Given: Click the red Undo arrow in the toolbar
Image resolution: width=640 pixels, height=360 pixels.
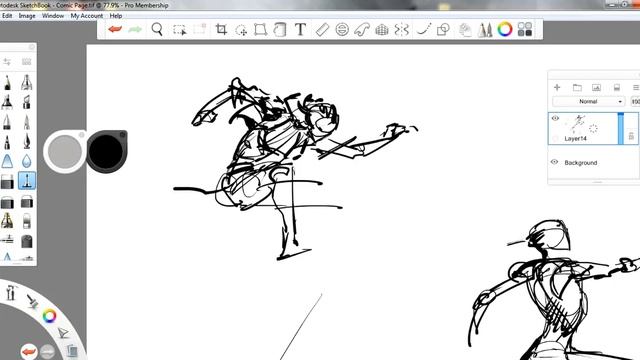Looking at the screenshot, I should pyautogui.click(x=115, y=29).
